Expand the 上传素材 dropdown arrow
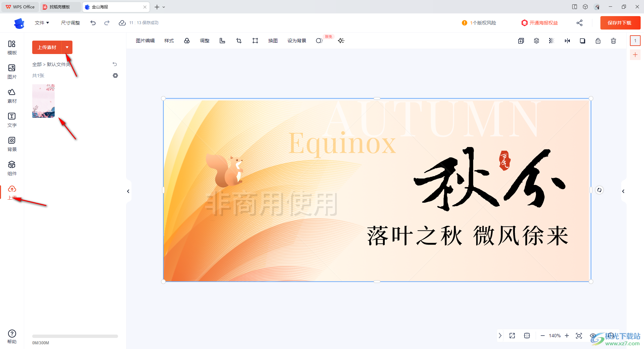This screenshot has height=349, width=644. coord(67,47)
